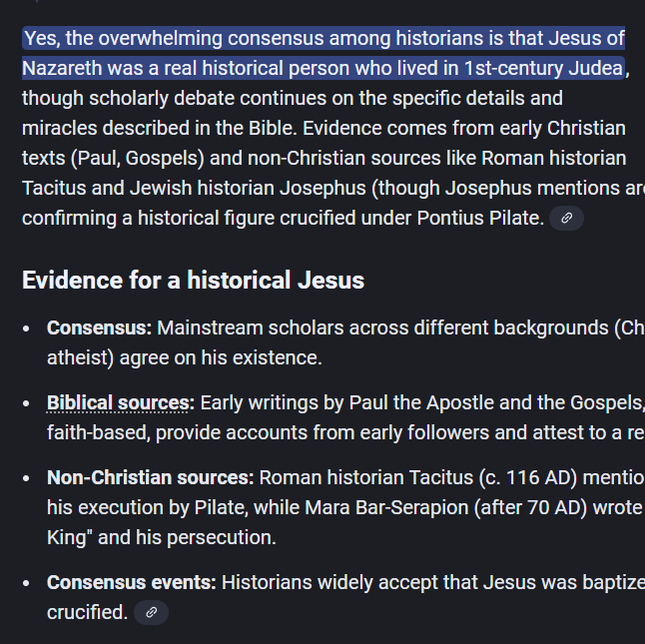Click the phrase "Paul the Apostle"

[418, 403]
